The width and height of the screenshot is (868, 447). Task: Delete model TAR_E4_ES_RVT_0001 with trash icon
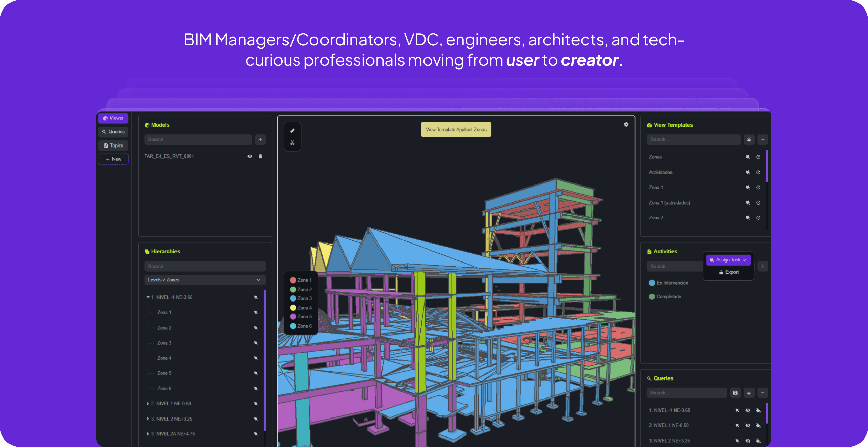point(260,156)
